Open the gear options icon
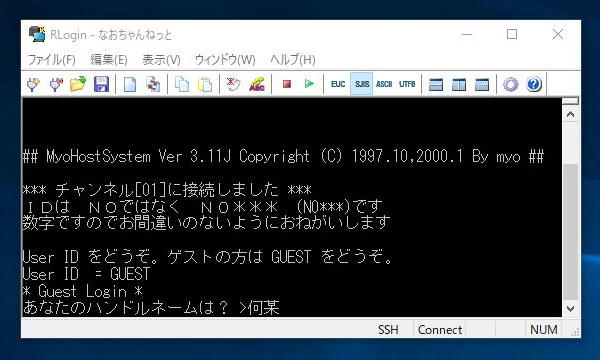Viewport: 600px width, 360px height. tap(510, 84)
